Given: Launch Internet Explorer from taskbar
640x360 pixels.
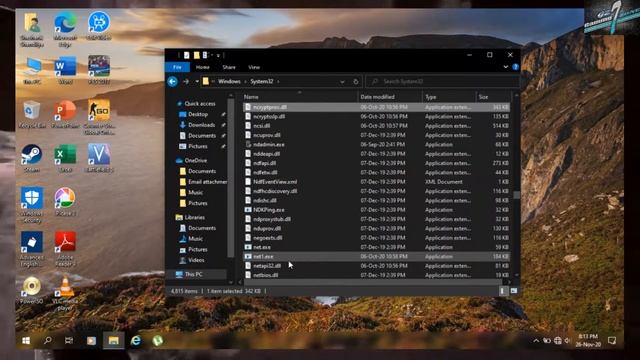Looking at the screenshot, I should click(x=136, y=340).
